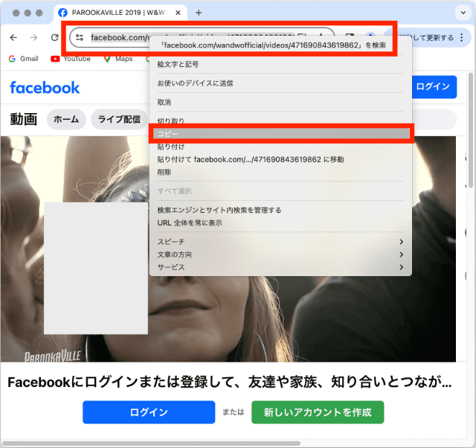Open YouTube bookmark
This screenshot has width=476, height=448.
(x=71, y=59)
